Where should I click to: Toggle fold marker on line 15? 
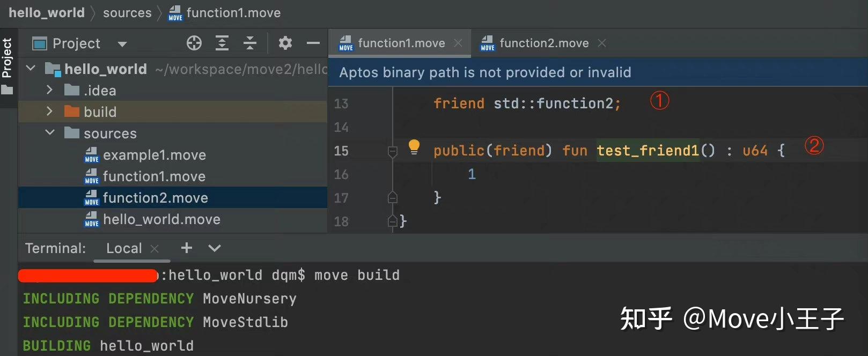coord(393,152)
